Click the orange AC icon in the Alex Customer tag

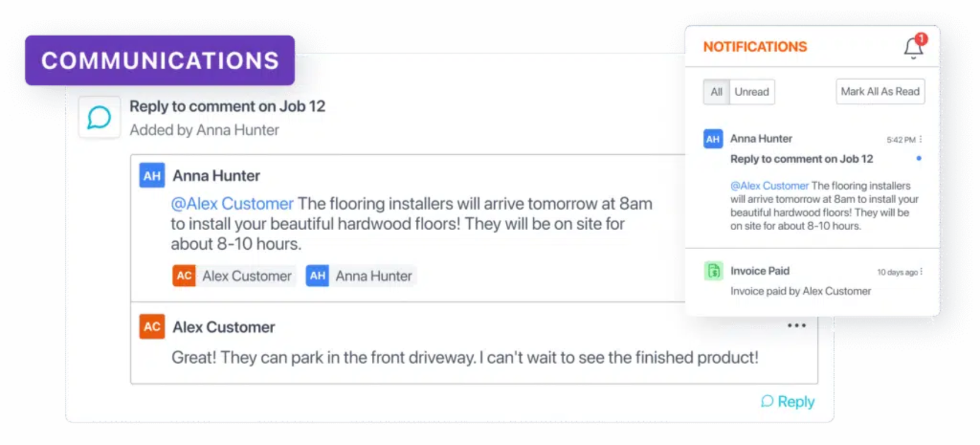(184, 276)
